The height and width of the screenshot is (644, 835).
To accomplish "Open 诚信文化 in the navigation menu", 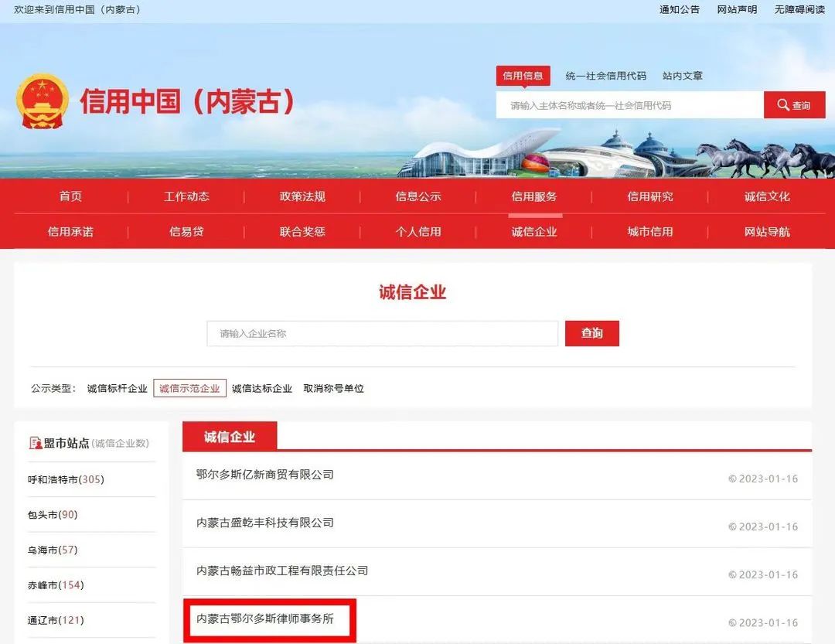I will point(767,196).
